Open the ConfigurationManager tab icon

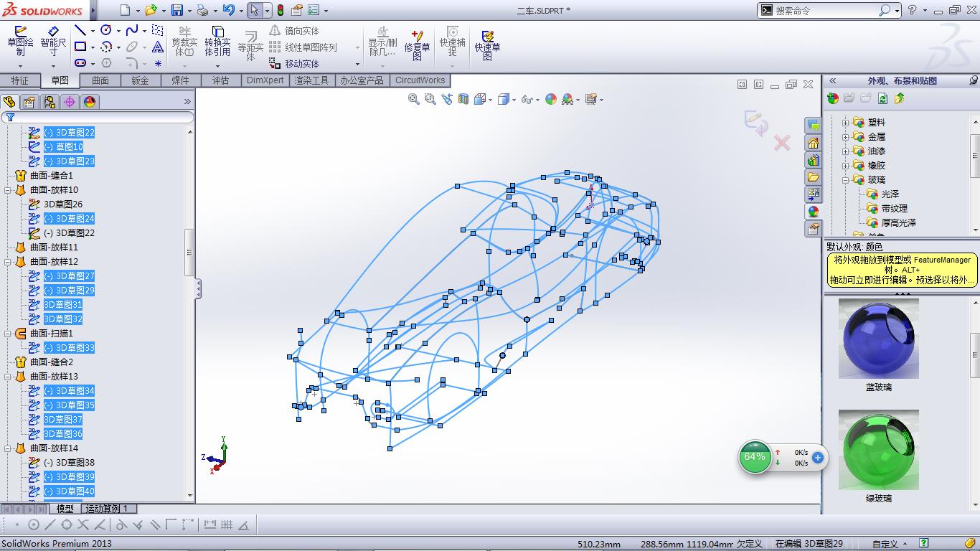[x=50, y=102]
